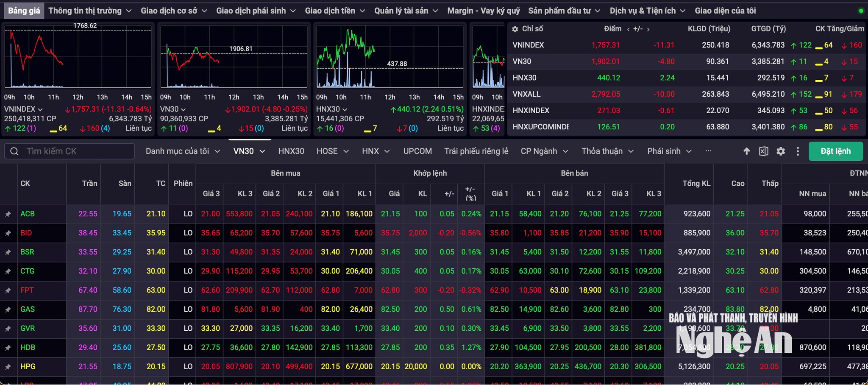Expand the VN30 list dropdown

pyautogui.click(x=262, y=151)
